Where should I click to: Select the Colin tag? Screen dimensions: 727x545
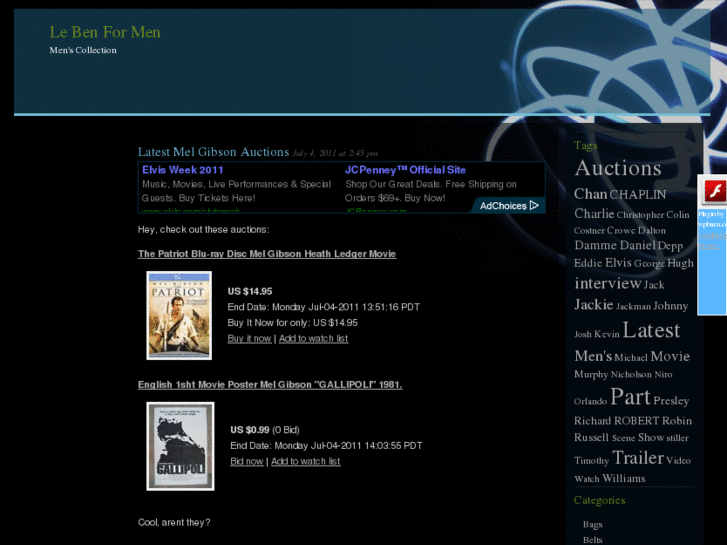678,215
